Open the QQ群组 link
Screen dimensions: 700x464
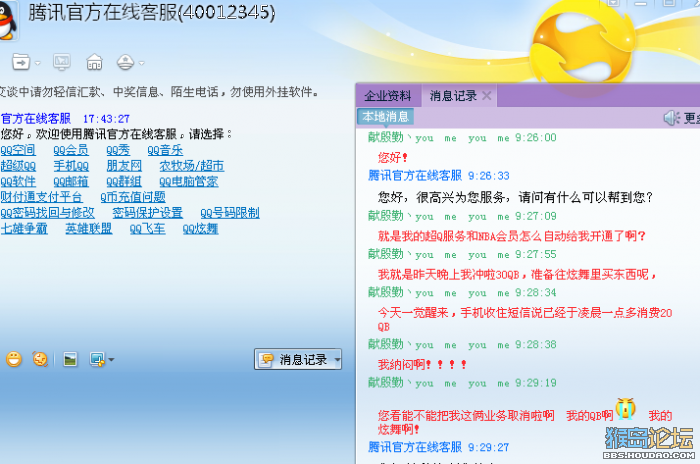point(124,182)
